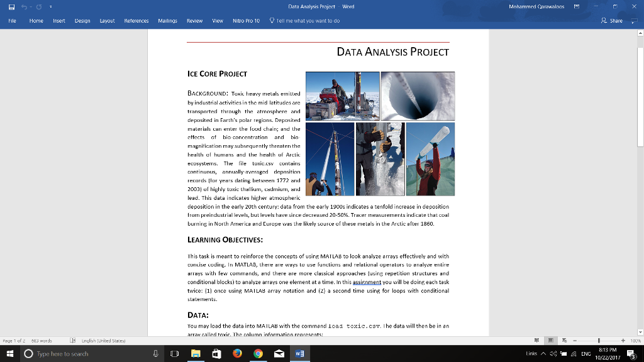Expand the Undo history dropdown arrow

click(31, 6)
